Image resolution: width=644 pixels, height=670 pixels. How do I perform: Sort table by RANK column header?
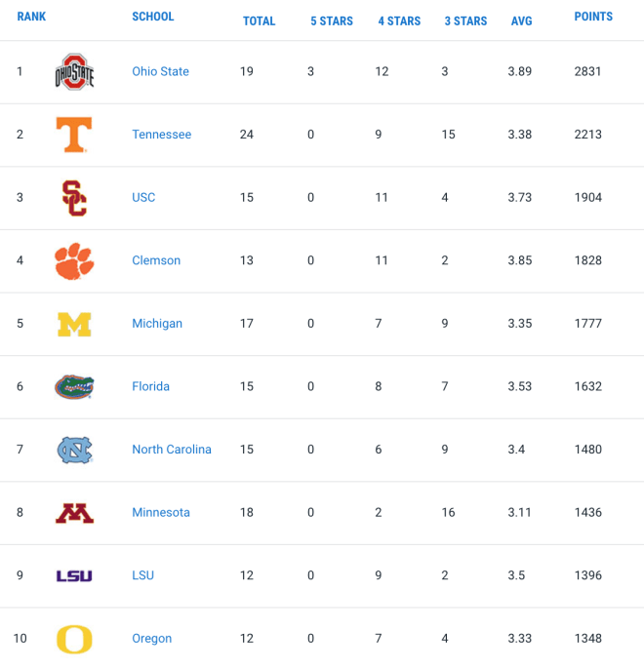pyautogui.click(x=31, y=17)
